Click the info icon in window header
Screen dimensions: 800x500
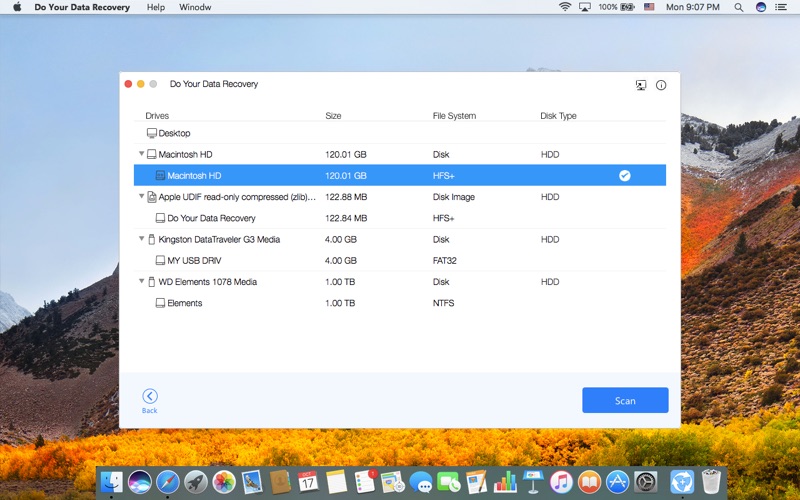click(661, 85)
